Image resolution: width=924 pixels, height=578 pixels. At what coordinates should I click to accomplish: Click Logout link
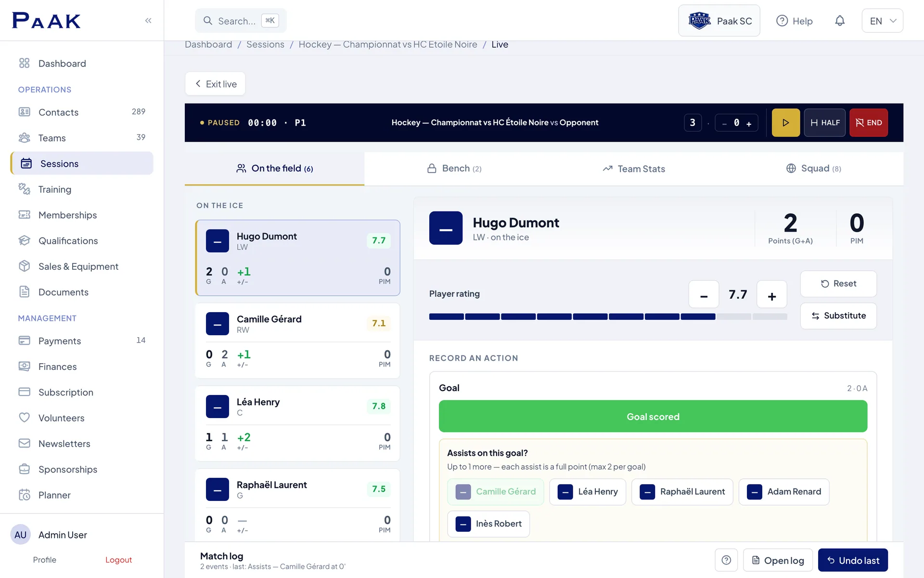118,560
